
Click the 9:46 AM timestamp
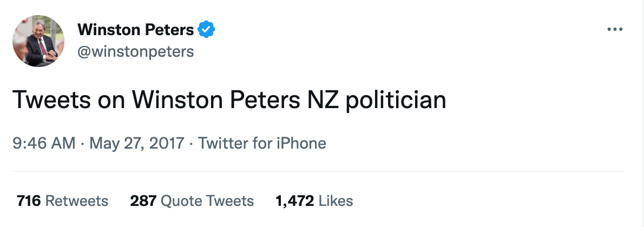pos(44,143)
